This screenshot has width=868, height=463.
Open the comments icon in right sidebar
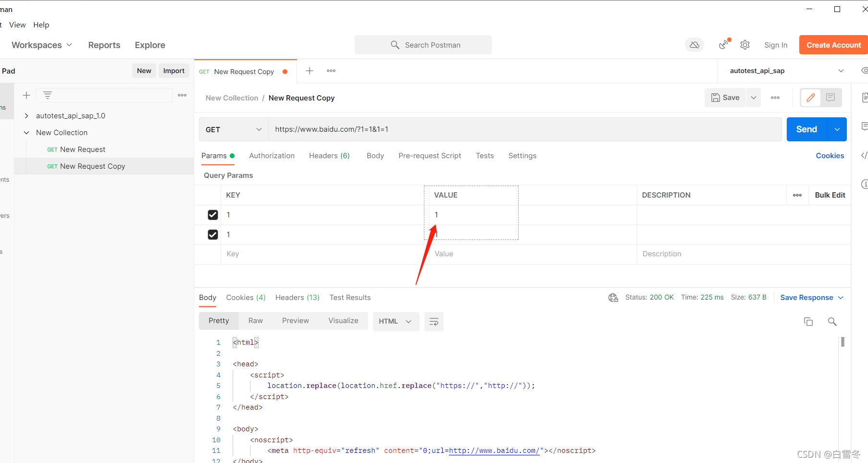coord(865,126)
